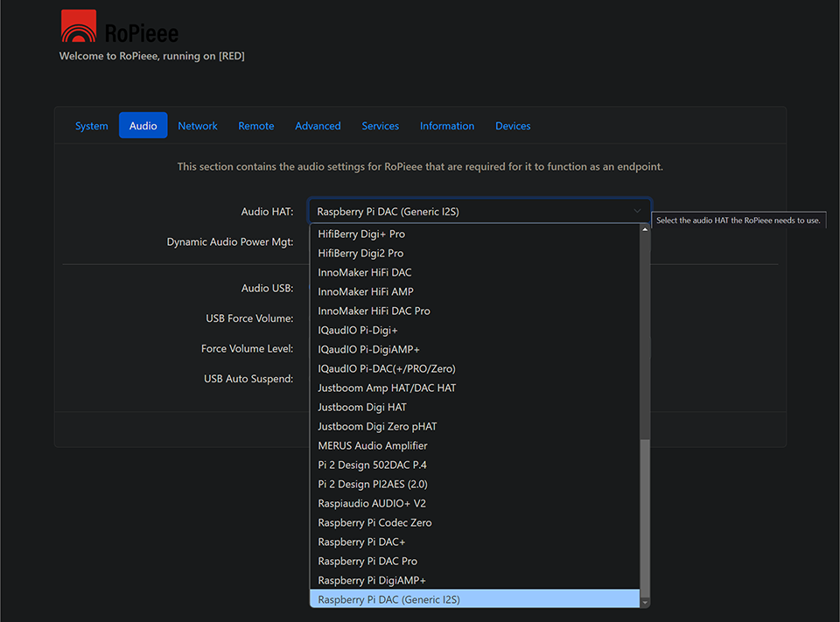Select Justboom Digi HAT option
The image size is (840, 622).
(x=362, y=408)
